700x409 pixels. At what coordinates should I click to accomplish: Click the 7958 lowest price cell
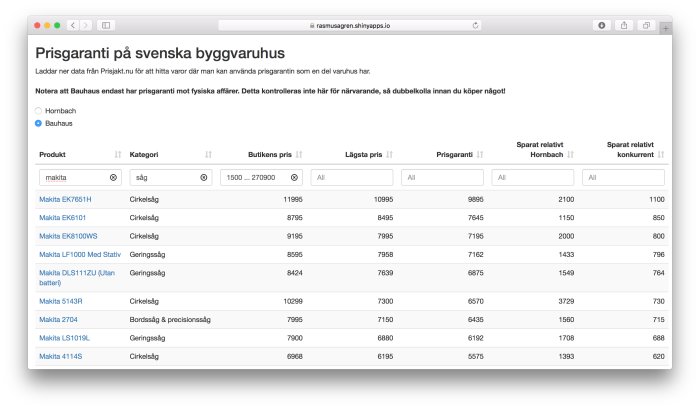point(385,255)
